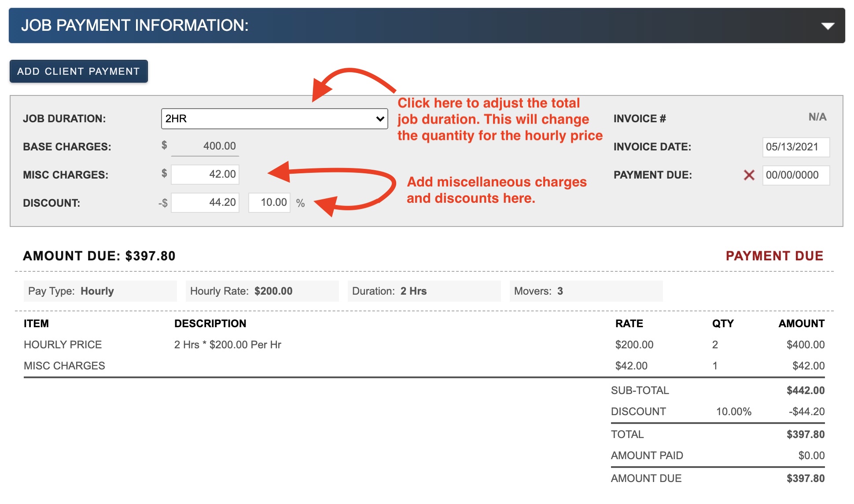Click the Payment Due date field

(x=796, y=175)
